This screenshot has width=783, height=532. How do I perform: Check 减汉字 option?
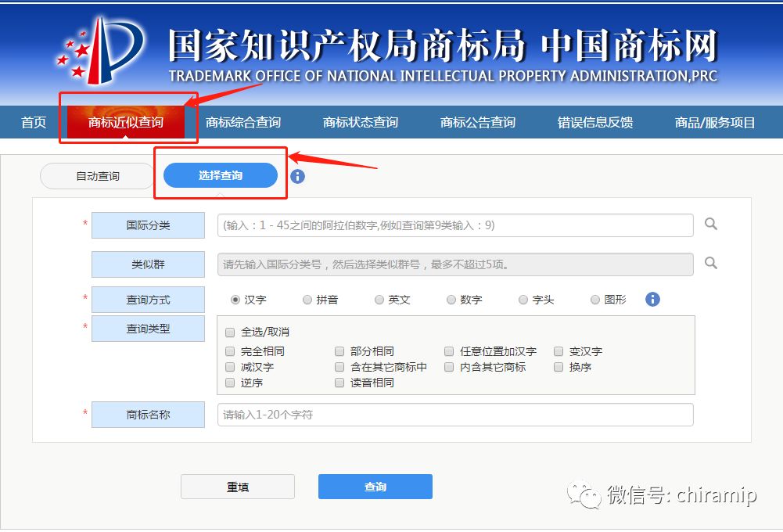[230, 367]
